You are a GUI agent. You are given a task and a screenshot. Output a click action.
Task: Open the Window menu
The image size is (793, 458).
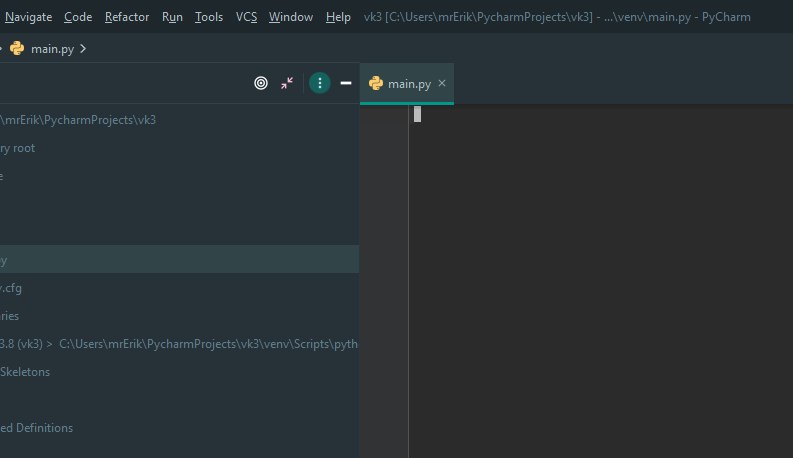[x=291, y=17]
